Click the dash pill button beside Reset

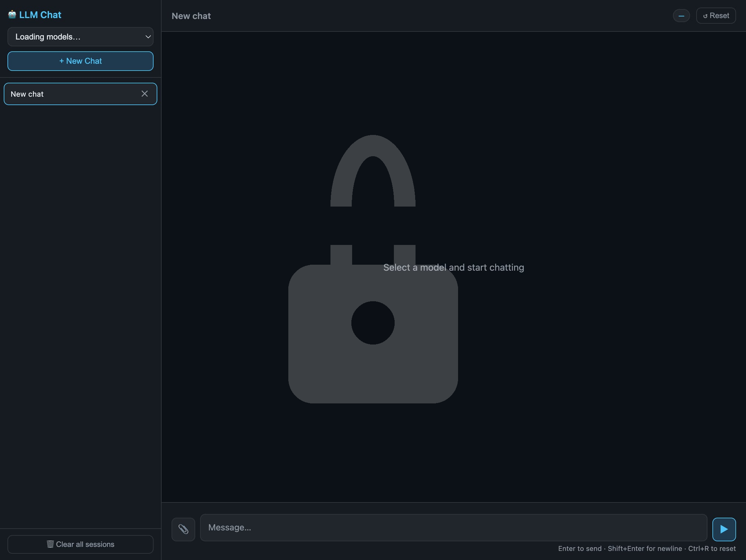coord(681,16)
